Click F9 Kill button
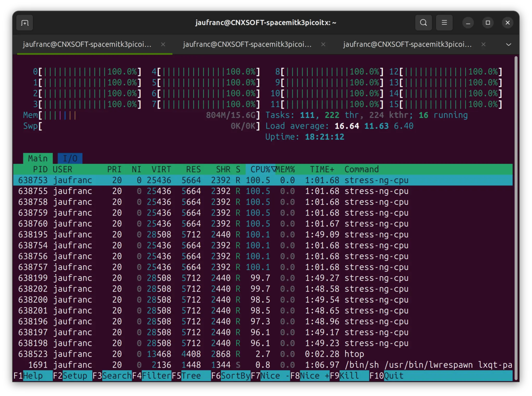Screen dimensions: 532x396 (x=349, y=376)
